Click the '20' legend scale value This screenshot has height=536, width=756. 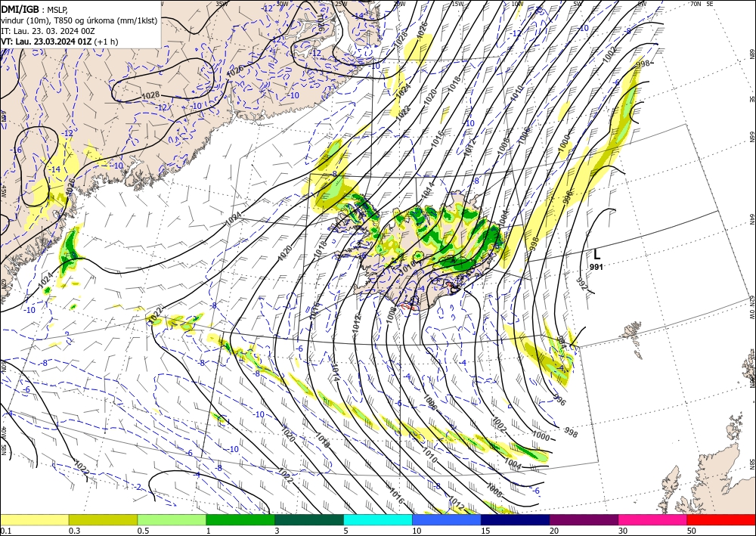tap(554, 531)
